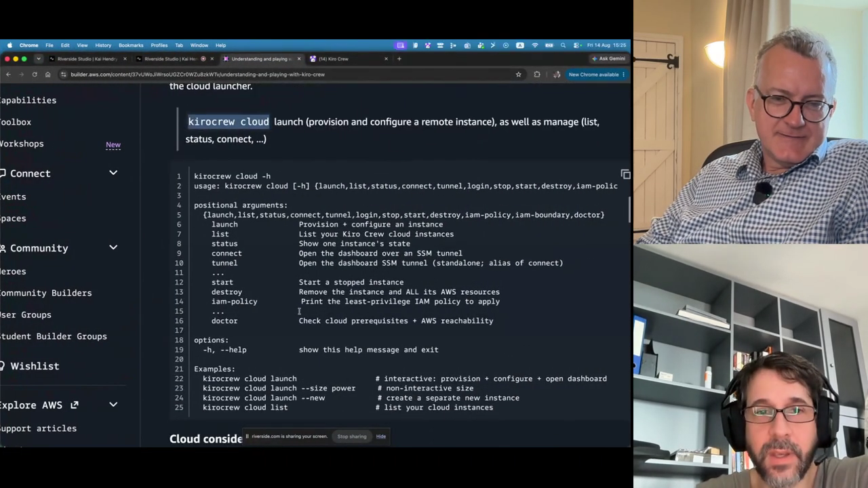This screenshot has width=868, height=488.
Task: Open Student Builder Groups link
Action: point(53,336)
